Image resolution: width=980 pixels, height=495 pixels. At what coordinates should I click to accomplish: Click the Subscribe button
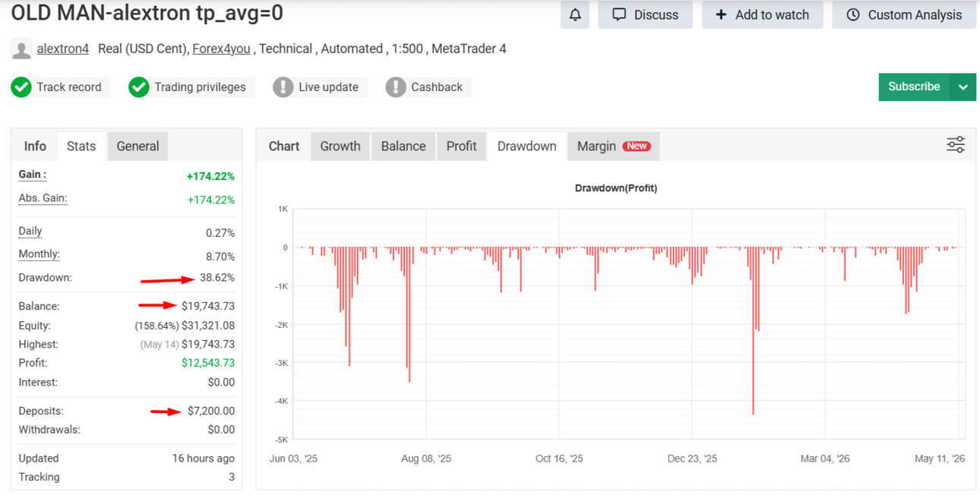(915, 87)
